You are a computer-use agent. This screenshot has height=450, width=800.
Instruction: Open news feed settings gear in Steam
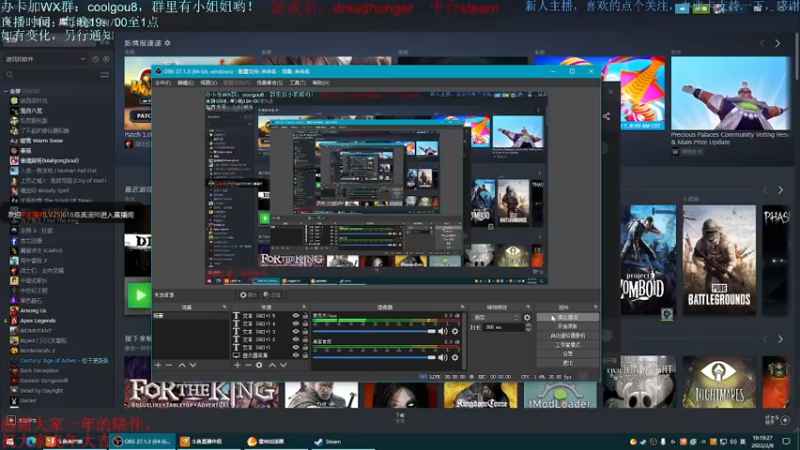point(167,43)
